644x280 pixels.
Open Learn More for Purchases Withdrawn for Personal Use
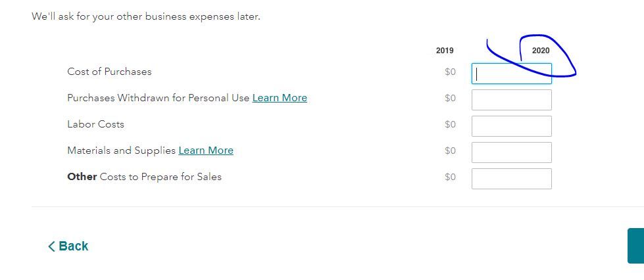[x=280, y=98]
